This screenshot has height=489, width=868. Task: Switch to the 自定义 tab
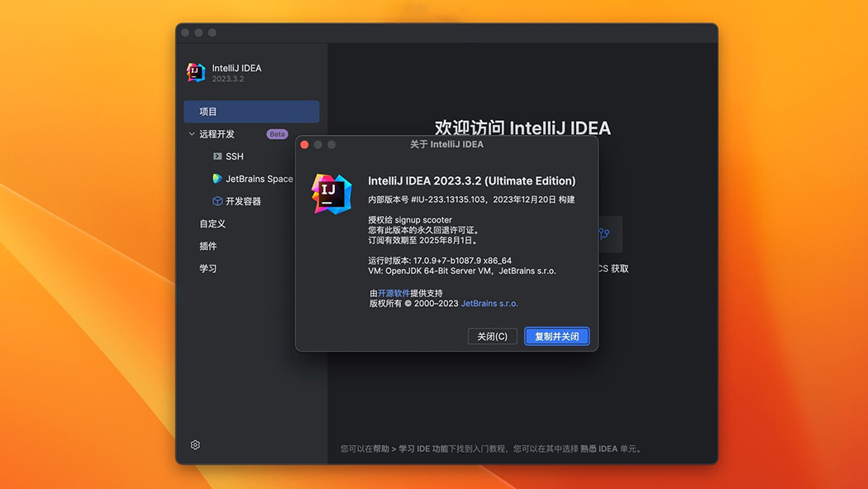212,223
